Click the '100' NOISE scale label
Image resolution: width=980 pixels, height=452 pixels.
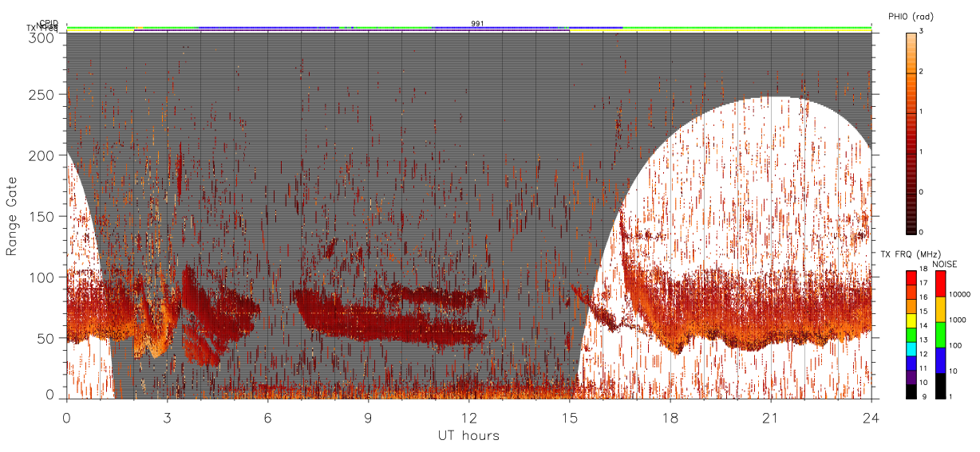click(956, 345)
